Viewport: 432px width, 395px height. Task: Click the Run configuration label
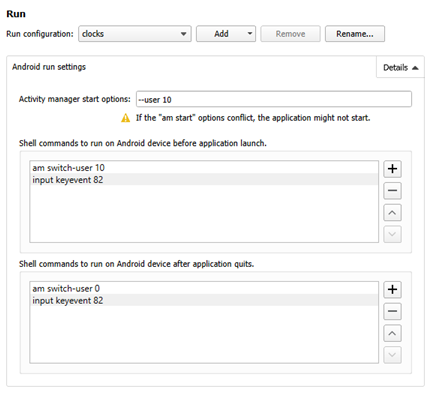(x=40, y=34)
